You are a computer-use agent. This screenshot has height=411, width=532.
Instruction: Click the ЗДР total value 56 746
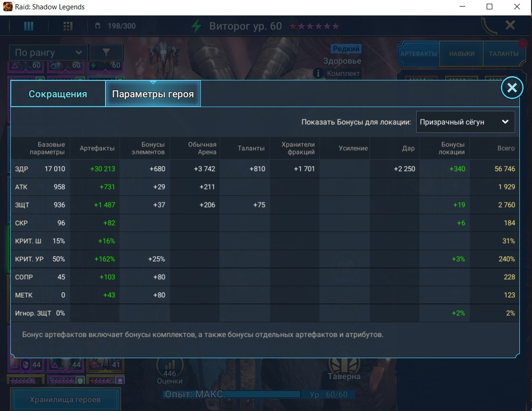tap(504, 169)
